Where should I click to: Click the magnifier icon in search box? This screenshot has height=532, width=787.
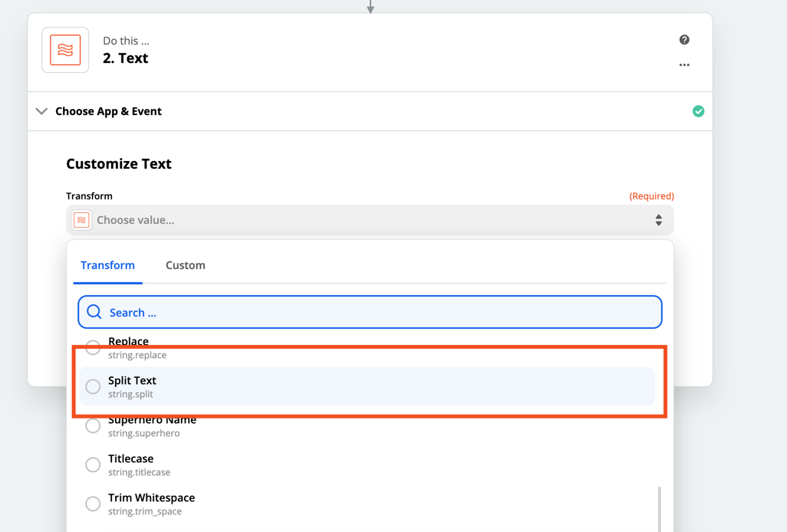click(x=94, y=312)
